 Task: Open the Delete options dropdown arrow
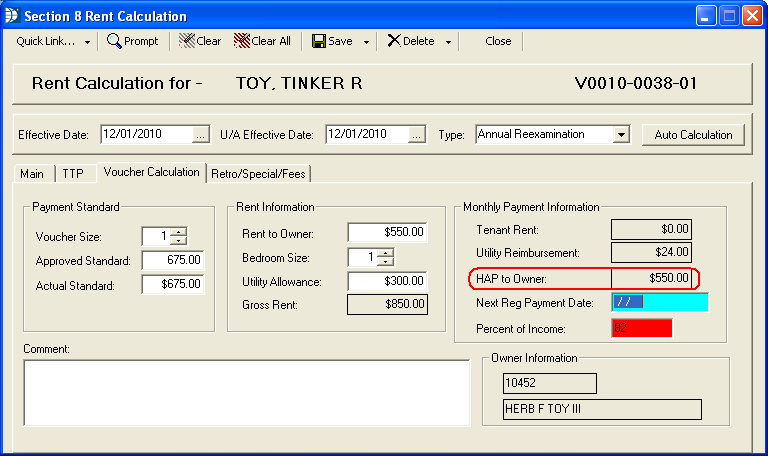(x=448, y=43)
